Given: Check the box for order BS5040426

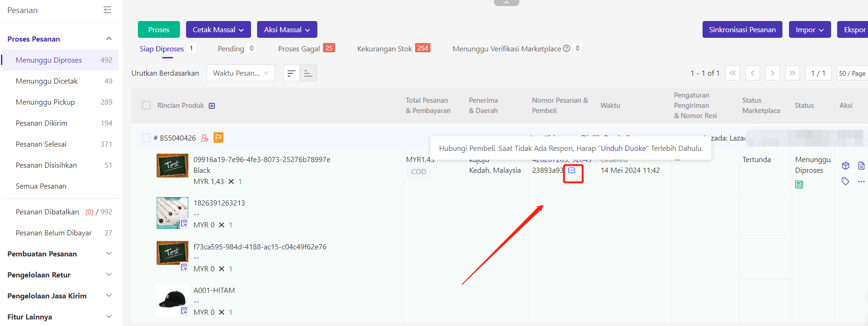Looking at the screenshot, I should click(146, 138).
